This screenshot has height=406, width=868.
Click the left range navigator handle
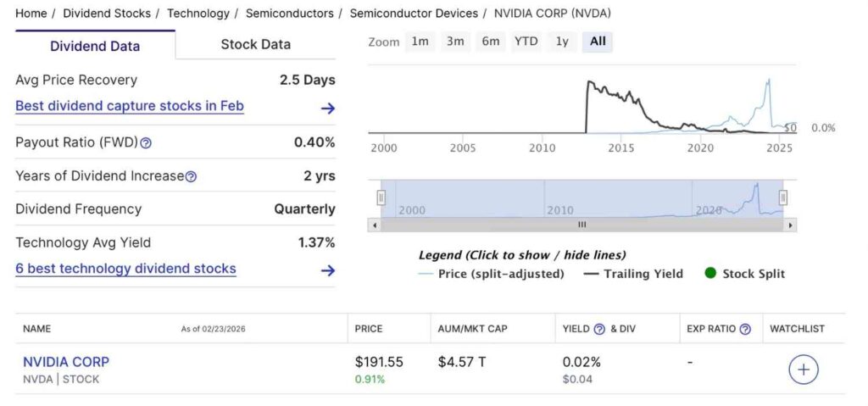381,197
